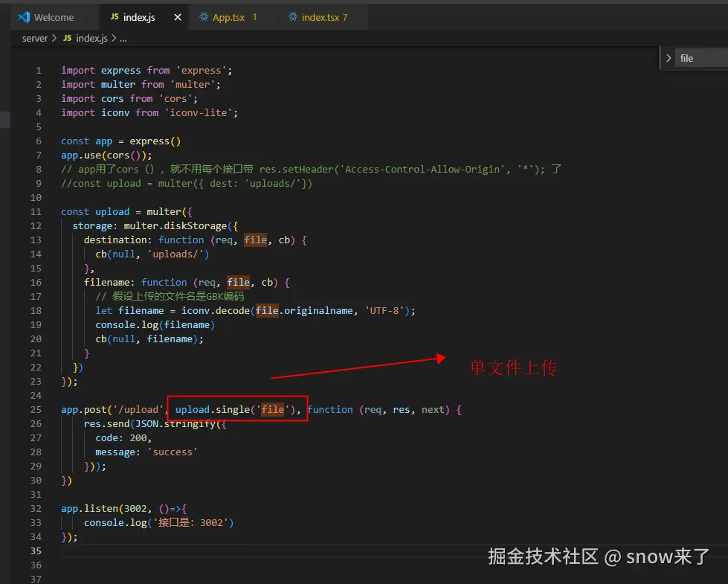728x584 pixels.
Task: Click highlighted 'file' parameter on line 13
Action: click(x=255, y=240)
